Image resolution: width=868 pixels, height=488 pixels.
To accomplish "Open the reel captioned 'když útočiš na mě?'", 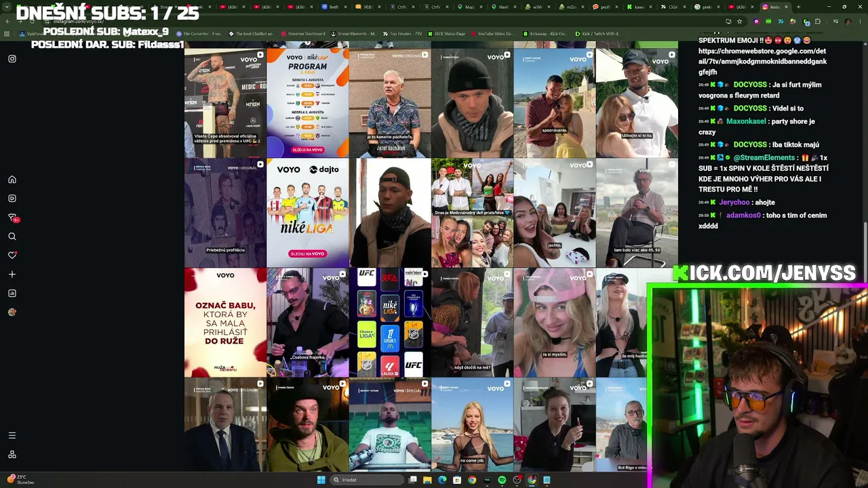I will click(x=472, y=323).
